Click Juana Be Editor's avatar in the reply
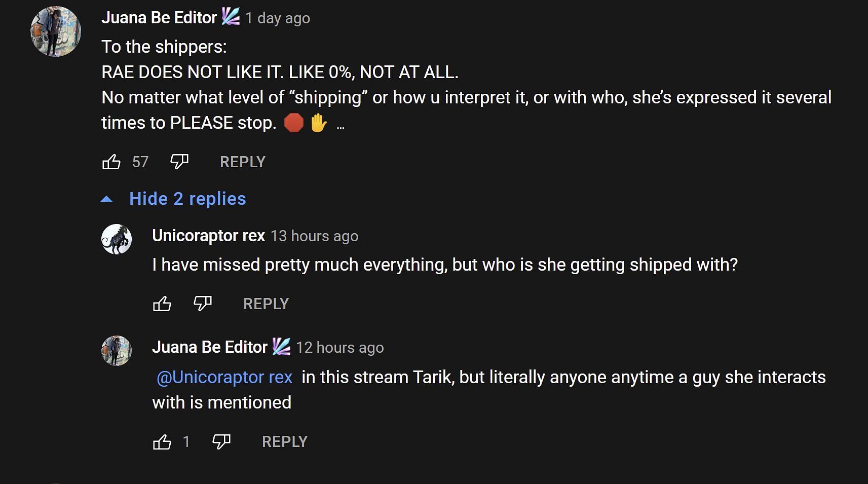 117,351
